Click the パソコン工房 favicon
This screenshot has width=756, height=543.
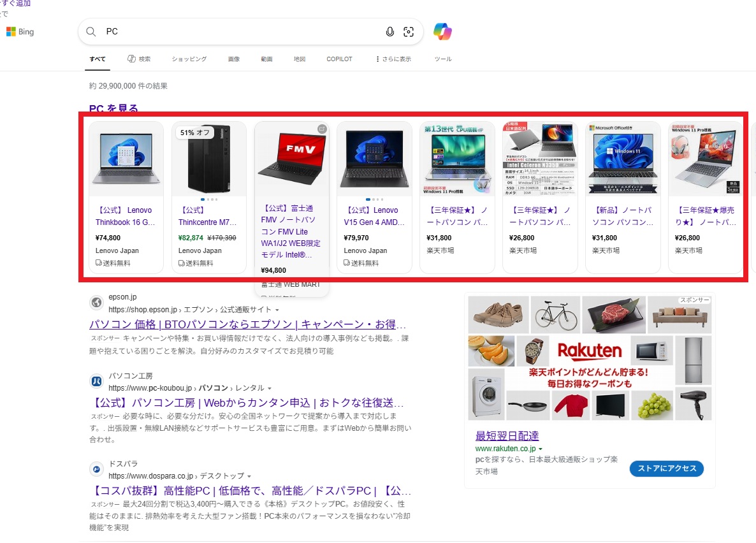tap(96, 382)
